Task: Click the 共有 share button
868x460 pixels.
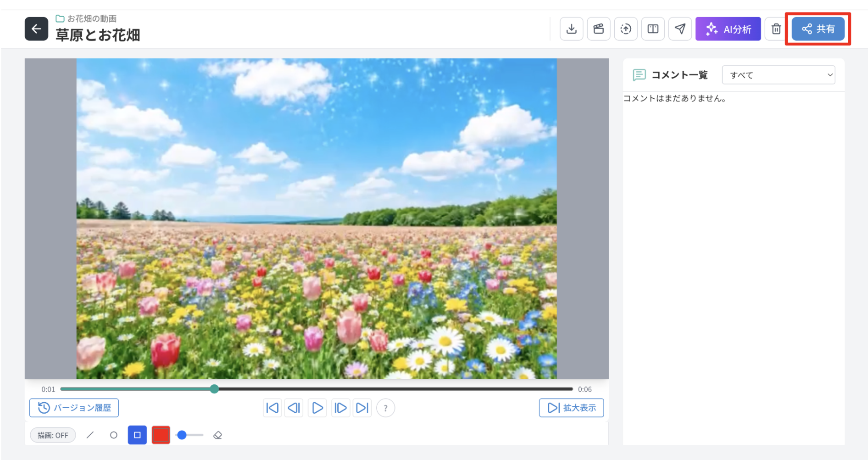Action: pyautogui.click(x=818, y=29)
